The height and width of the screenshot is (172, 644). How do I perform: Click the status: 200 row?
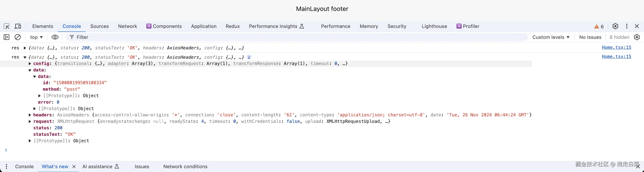point(48,128)
